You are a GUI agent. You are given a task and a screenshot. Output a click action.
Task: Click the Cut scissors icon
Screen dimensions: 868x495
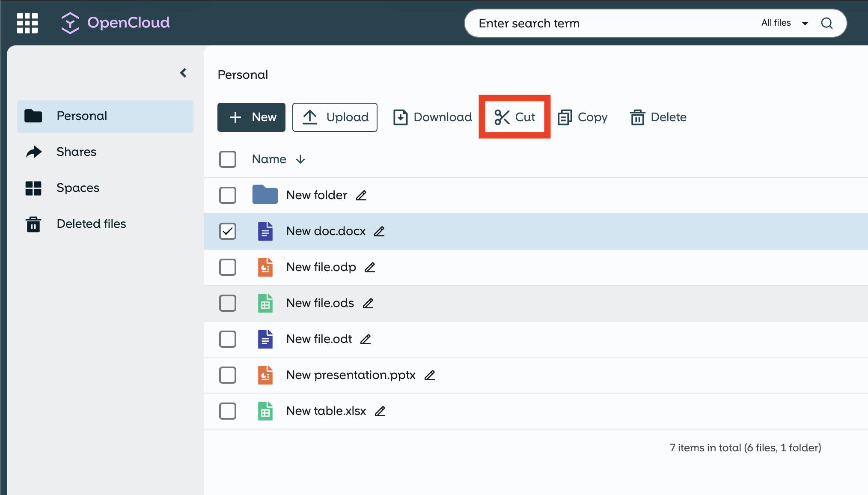pos(502,117)
